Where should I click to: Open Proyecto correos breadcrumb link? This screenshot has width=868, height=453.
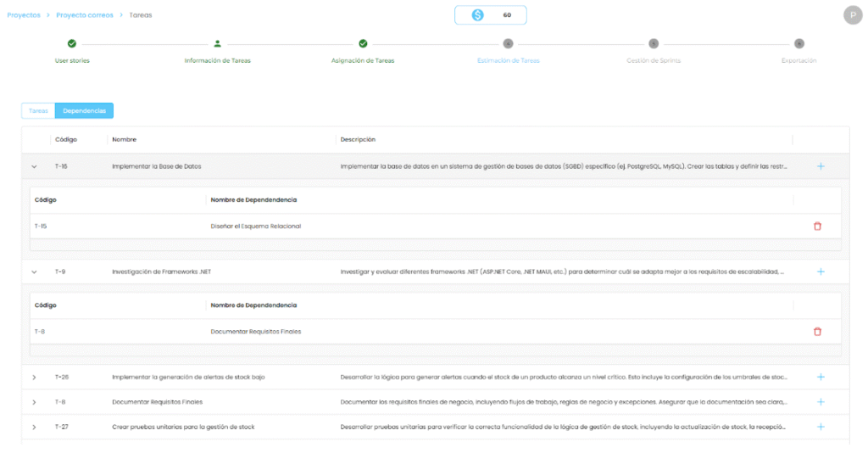[x=84, y=15]
